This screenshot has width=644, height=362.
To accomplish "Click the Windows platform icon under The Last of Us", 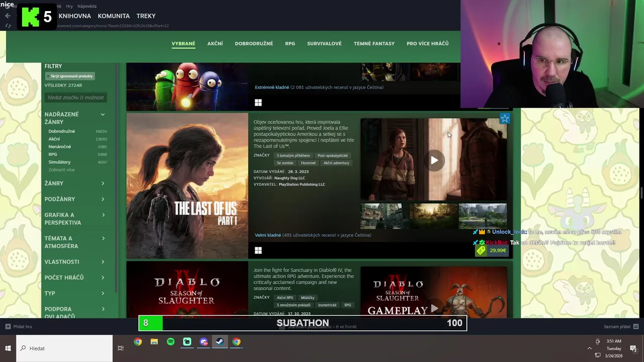I will (x=258, y=250).
